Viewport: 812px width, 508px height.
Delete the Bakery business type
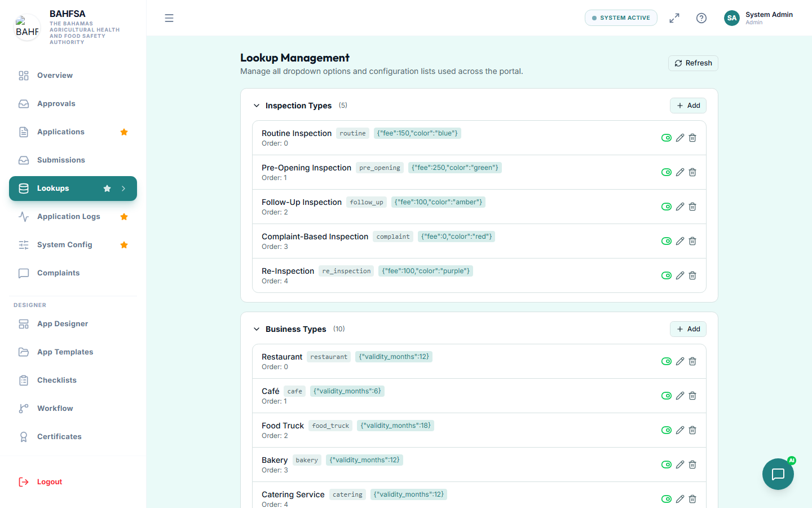692,465
